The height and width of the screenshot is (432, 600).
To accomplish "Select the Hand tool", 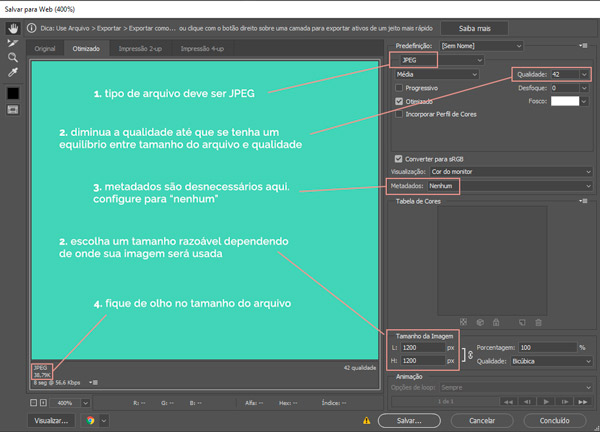I will (x=13, y=29).
